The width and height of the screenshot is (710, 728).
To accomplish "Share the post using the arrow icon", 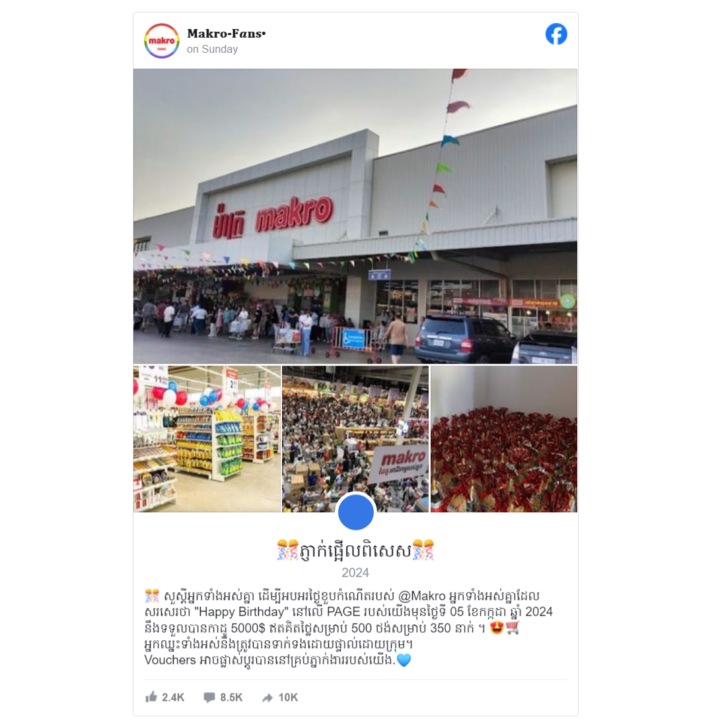I will [267, 698].
